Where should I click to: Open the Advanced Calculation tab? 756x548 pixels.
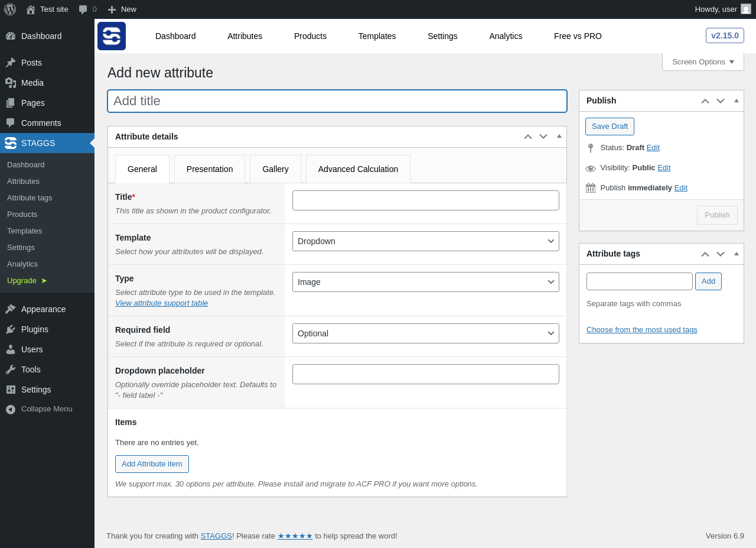pyautogui.click(x=358, y=169)
